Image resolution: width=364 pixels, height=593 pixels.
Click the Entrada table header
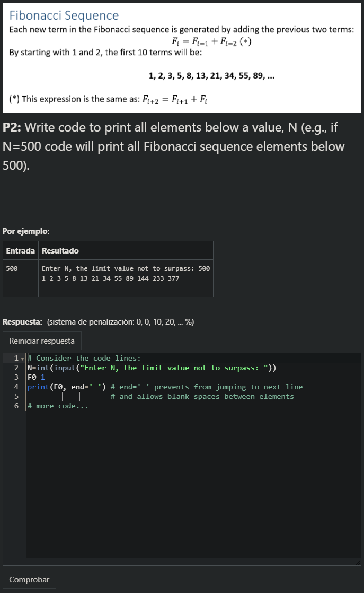20,251
